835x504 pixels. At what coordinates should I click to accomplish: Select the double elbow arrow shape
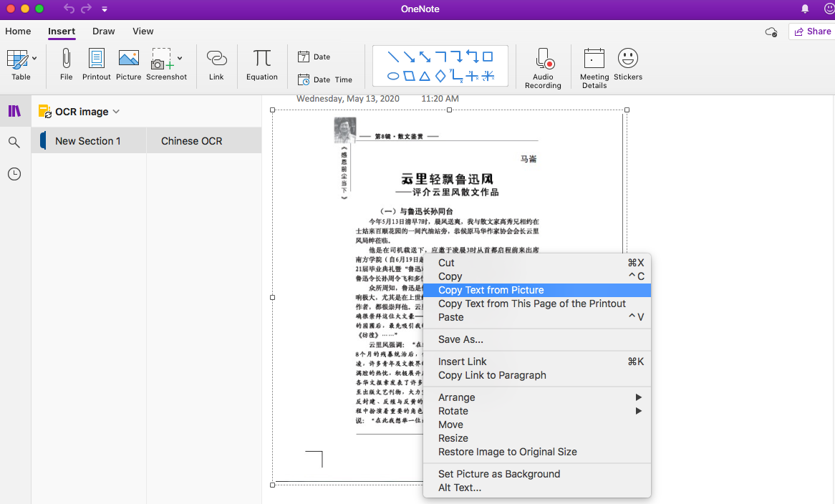click(x=472, y=57)
